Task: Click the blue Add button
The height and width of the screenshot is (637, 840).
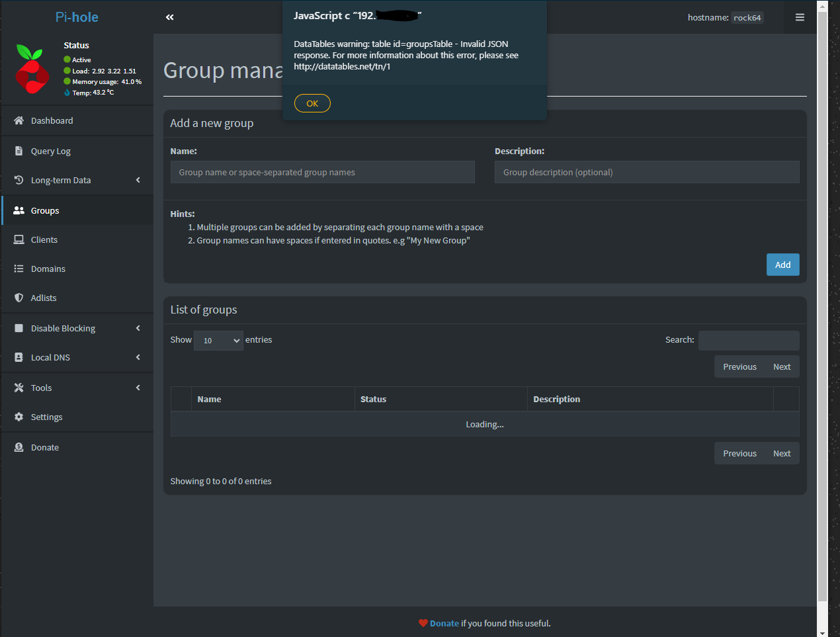Action: pyautogui.click(x=783, y=265)
